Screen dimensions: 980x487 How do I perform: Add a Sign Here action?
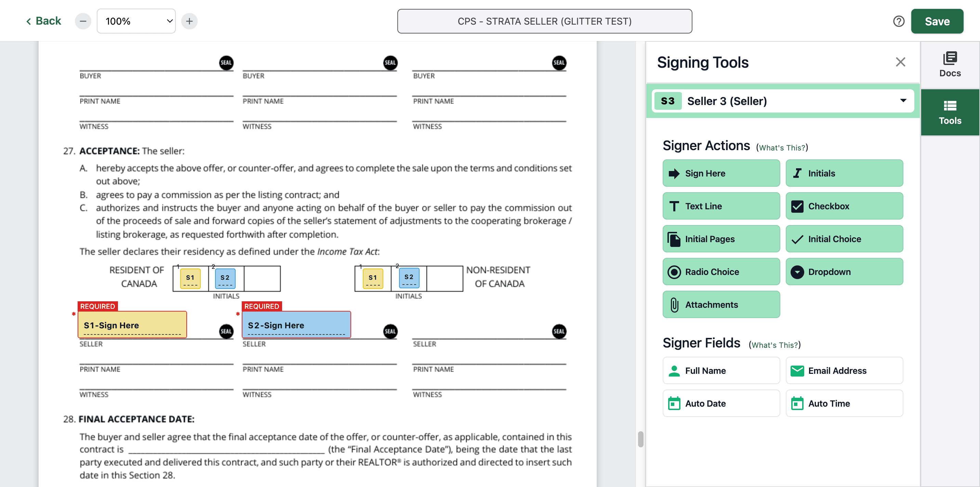[x=721, y=173]
